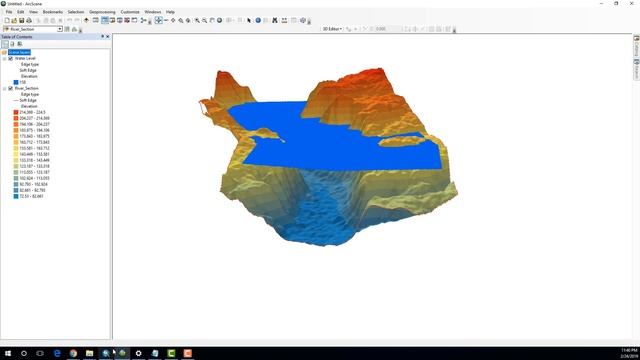The image size is (640, 360).
Task: Open the Catalog side tab
Action: pyautogui.click(x=636, y=46)
